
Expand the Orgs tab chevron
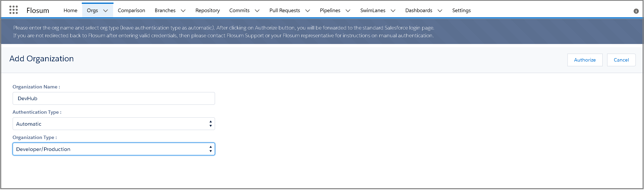pos(106,11)
